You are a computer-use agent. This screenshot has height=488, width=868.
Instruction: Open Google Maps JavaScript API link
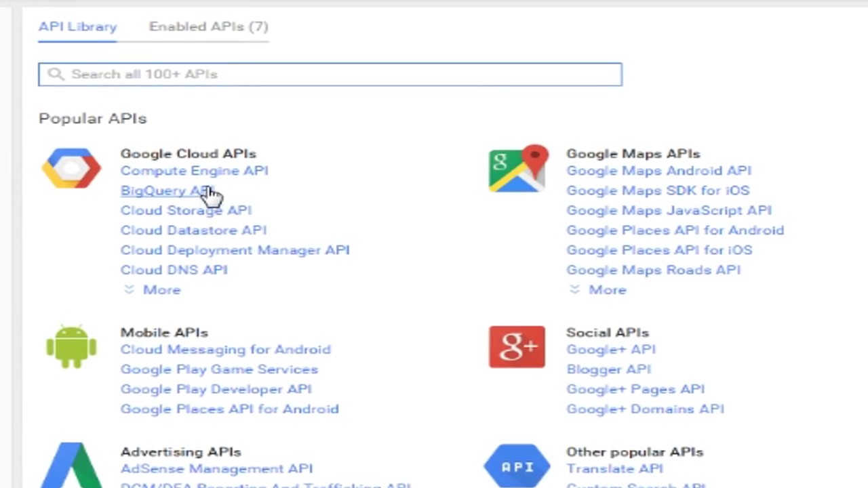click(x=669, y=210)
